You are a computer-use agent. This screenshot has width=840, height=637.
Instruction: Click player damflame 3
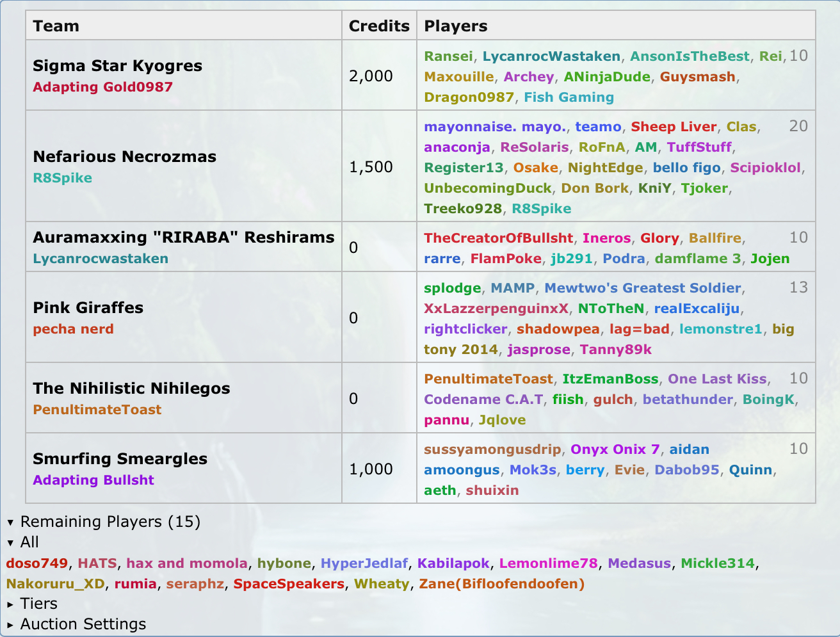[698, 259]
